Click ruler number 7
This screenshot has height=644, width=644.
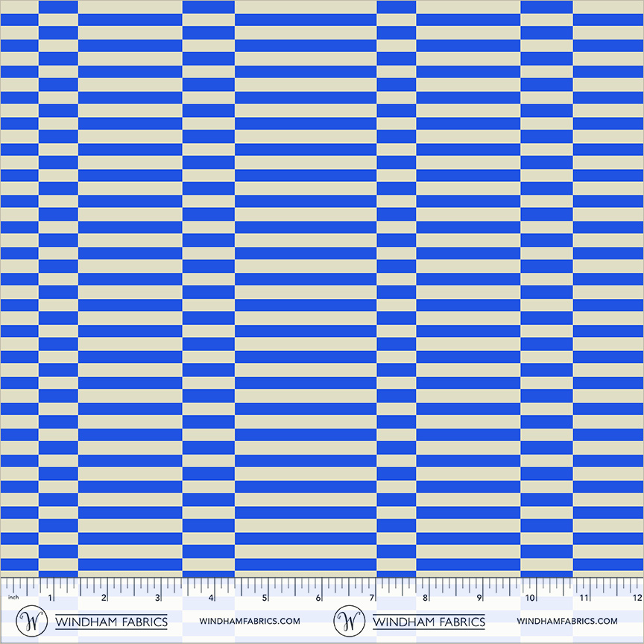371,598
